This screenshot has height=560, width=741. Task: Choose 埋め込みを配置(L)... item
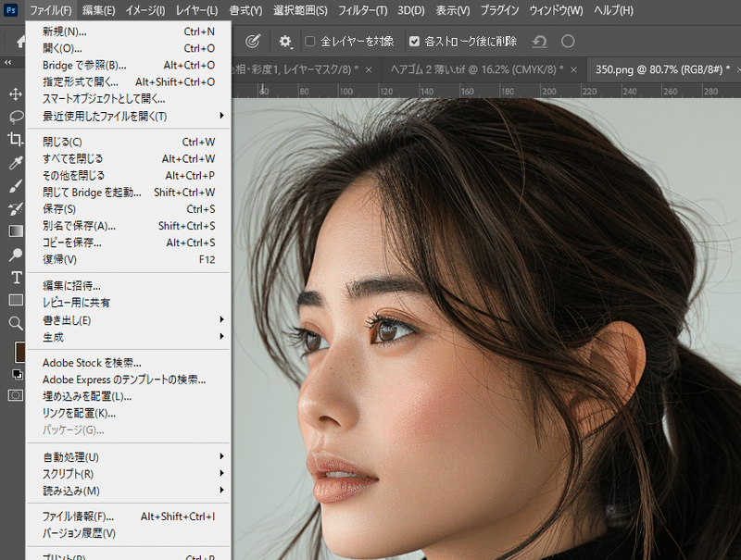click(128, 396)
